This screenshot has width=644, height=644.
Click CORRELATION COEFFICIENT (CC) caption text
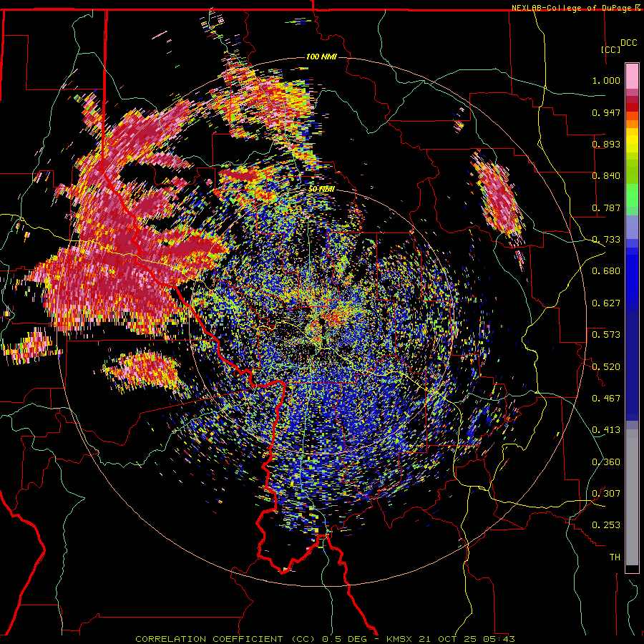tap(225, 639)
